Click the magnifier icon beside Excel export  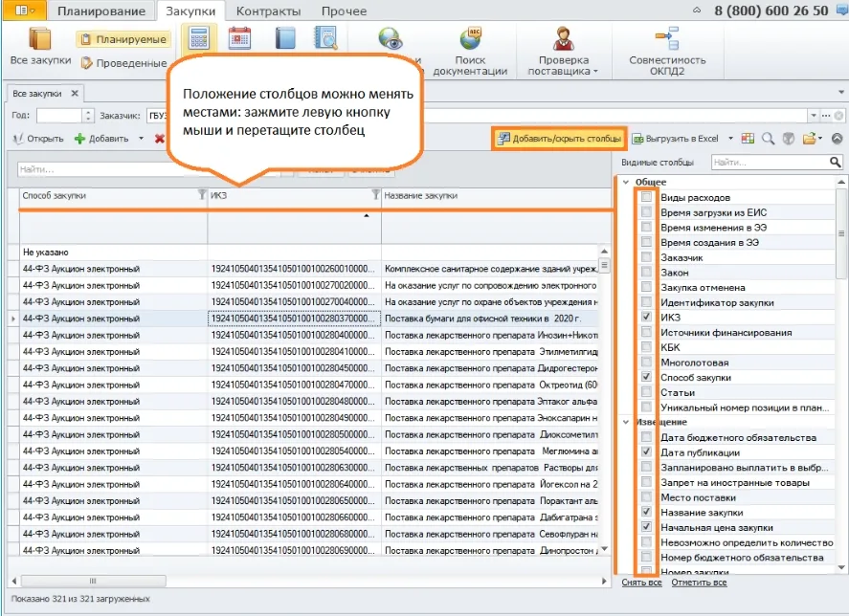[768, 139]
